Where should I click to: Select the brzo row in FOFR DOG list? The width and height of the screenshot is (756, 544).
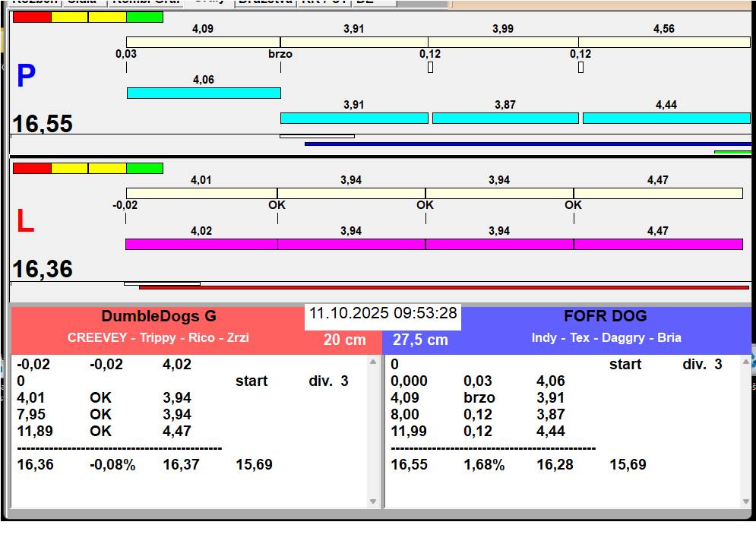pos(479,397)
